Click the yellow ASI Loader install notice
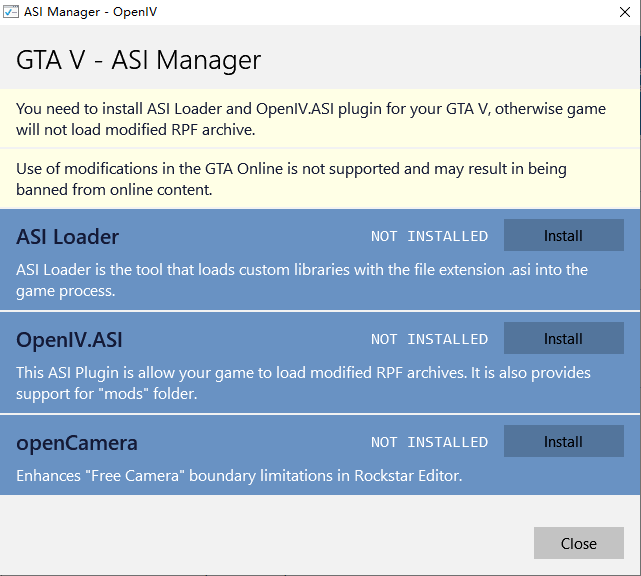The width and height of the screenshot is (641, 576). click(x=311, y=118)
